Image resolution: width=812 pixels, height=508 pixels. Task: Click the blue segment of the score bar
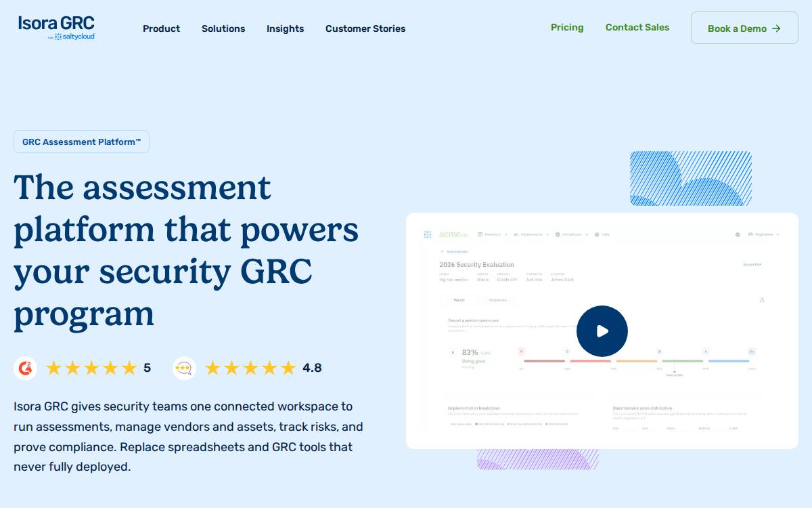point(729,361)
